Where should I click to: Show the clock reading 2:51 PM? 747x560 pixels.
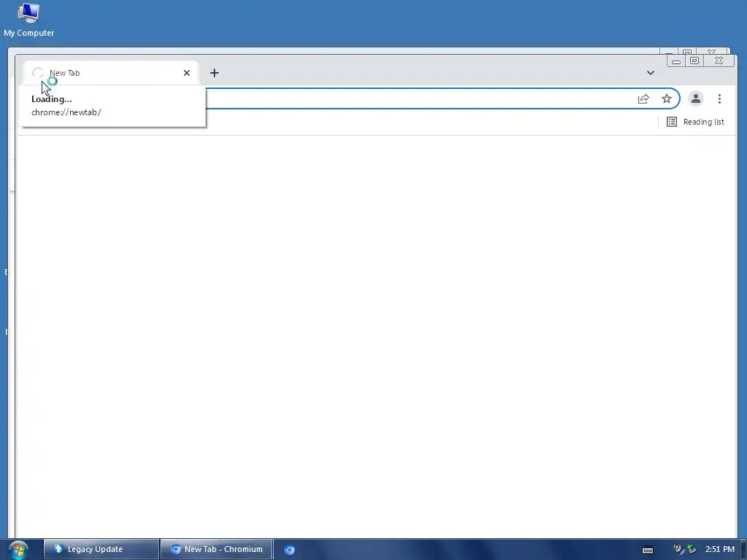(x=720, y=549)
